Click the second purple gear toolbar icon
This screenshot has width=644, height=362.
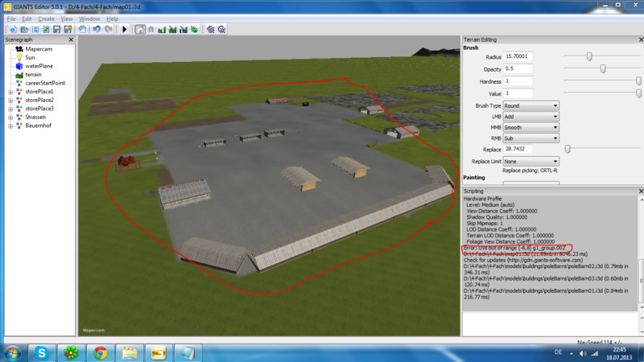(222, 30)
